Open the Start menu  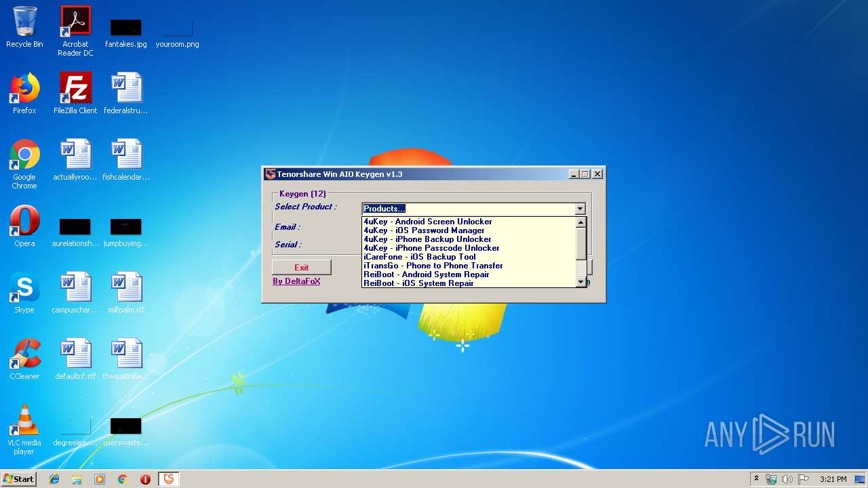[x=19, y=479]
